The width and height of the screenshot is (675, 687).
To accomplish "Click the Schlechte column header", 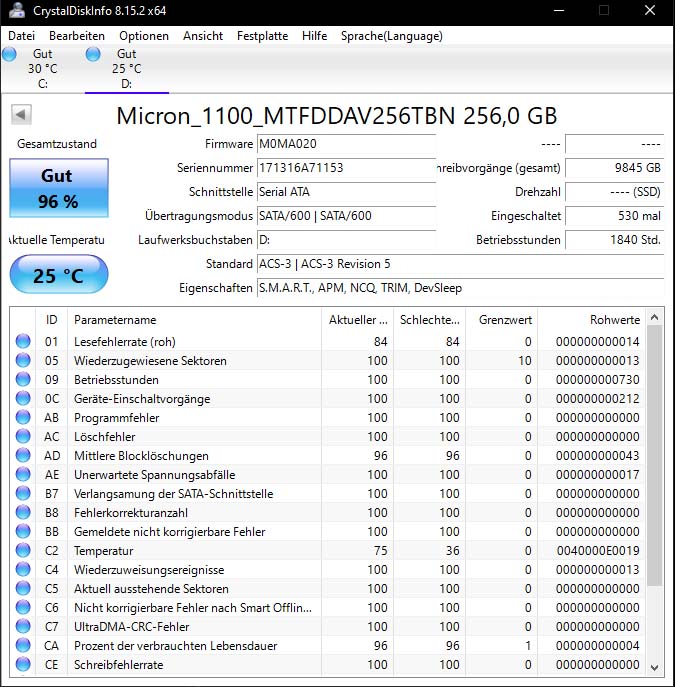I will (430, 320).
